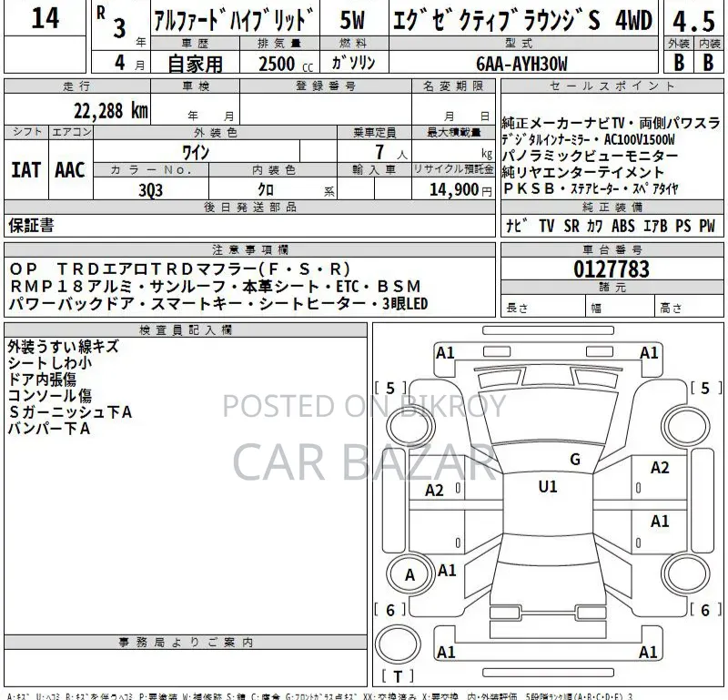Click the "注意事項欄" header
This screenshot has height=700, width=728.
coord(250,250)
